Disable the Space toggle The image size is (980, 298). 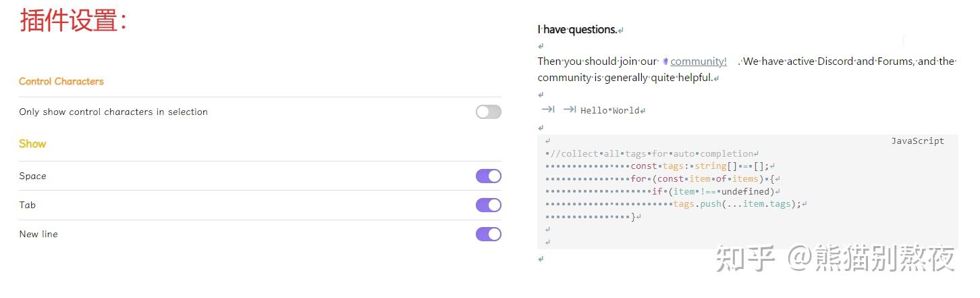[488, 176]
